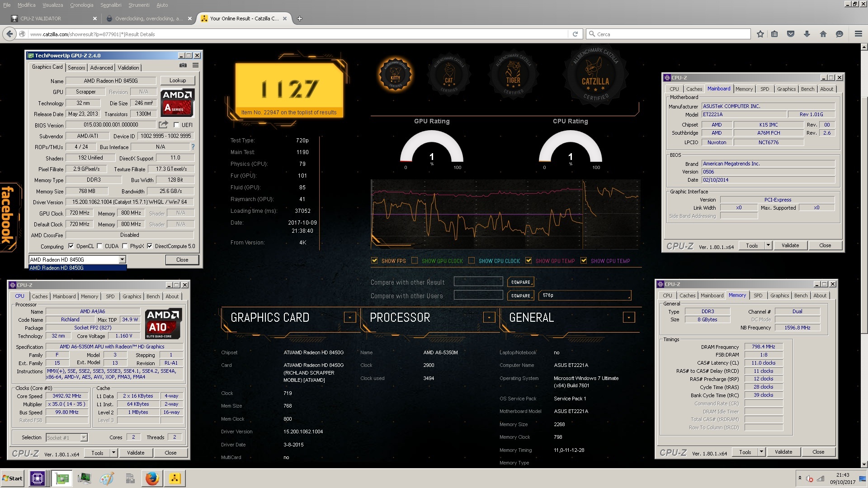Collapse the GRAPHICS CARD section
The width and height of the screenshot is (868, 488).
click(350, 317)
